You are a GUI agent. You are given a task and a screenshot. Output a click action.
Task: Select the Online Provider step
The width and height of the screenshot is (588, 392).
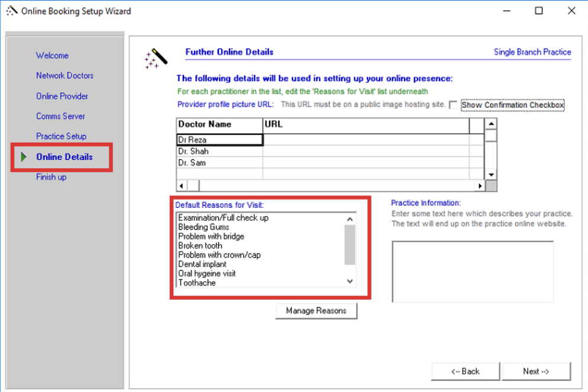(x=62, y=96)
